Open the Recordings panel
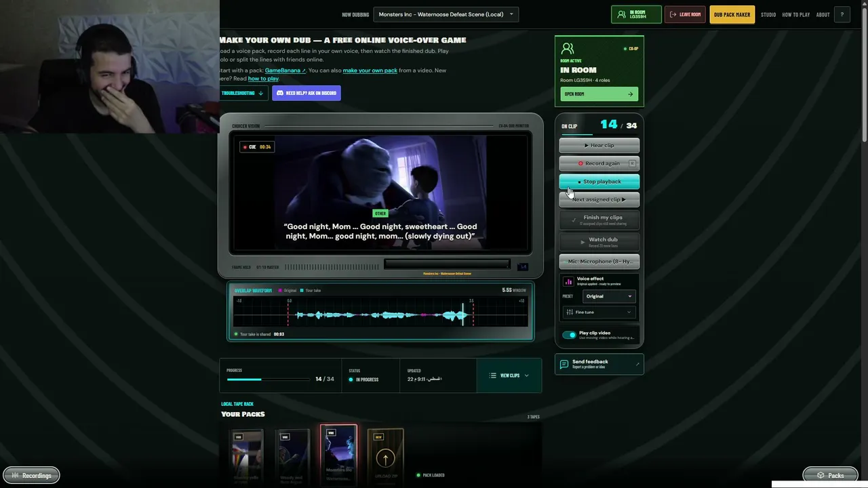This screenshot has width=868, height=488. [31, 476]
